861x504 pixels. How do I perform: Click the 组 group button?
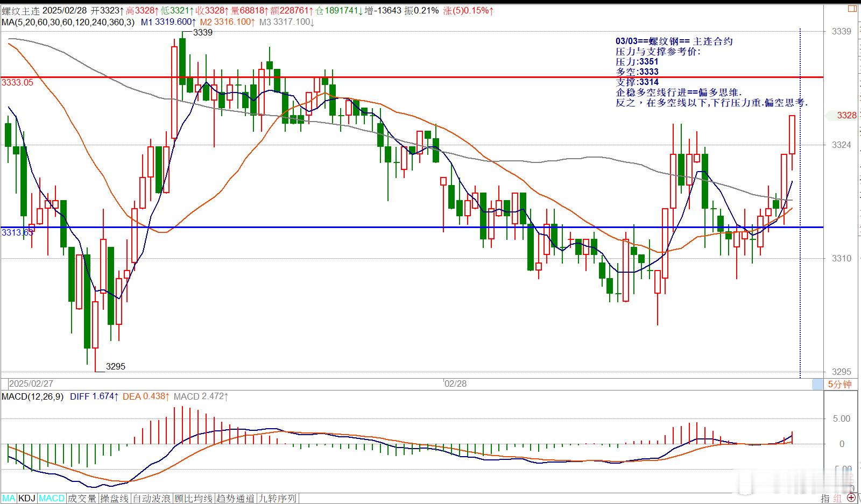838,499
